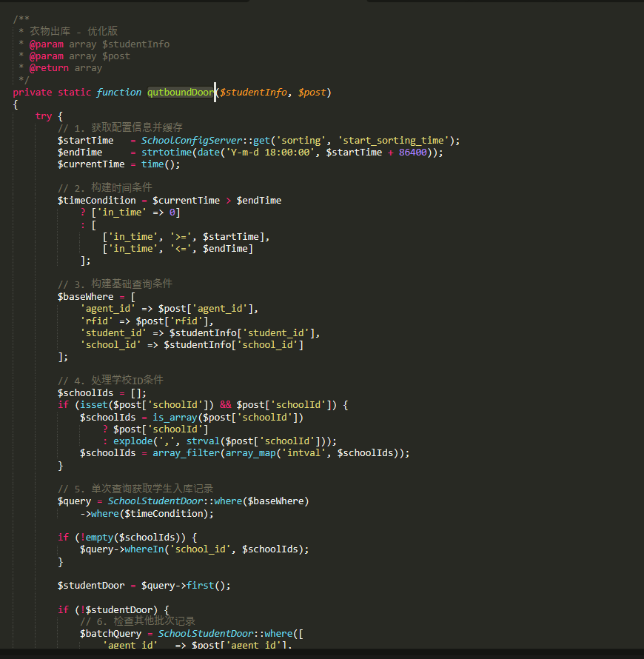
Task: Select the 'private' keyword in the function declaration
Action: pos(33,92)
